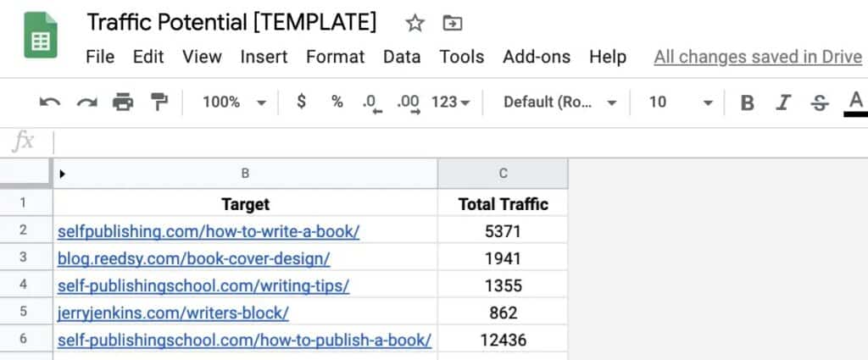Redo the last action
The width and height of the screenshot is (868, 360).
[87, 102]
